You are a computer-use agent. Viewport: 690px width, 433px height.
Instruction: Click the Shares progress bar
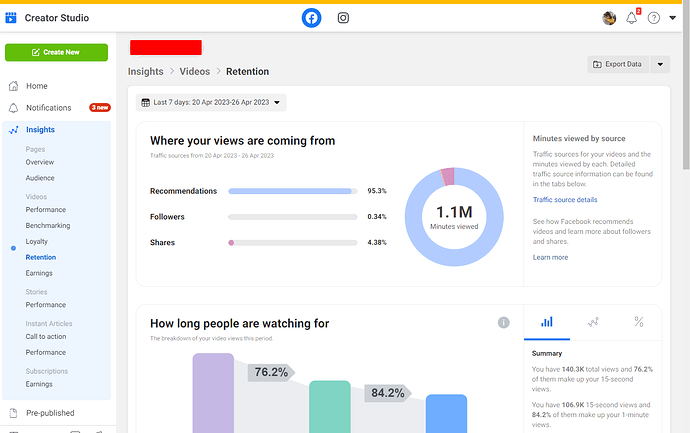(x=293, y=242)
